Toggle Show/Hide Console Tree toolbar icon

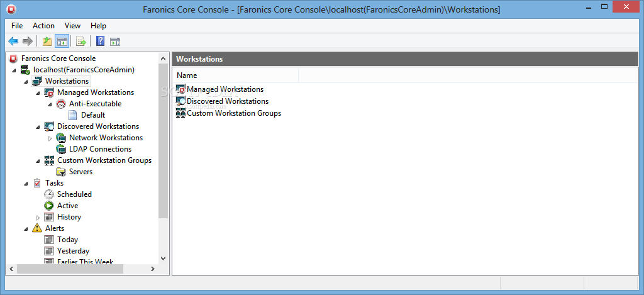point(62,41)
